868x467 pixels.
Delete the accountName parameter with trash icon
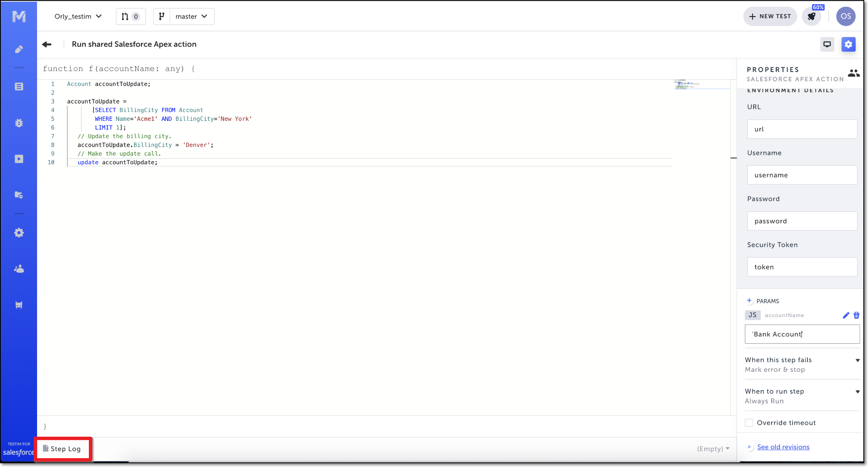click(856, 315)
